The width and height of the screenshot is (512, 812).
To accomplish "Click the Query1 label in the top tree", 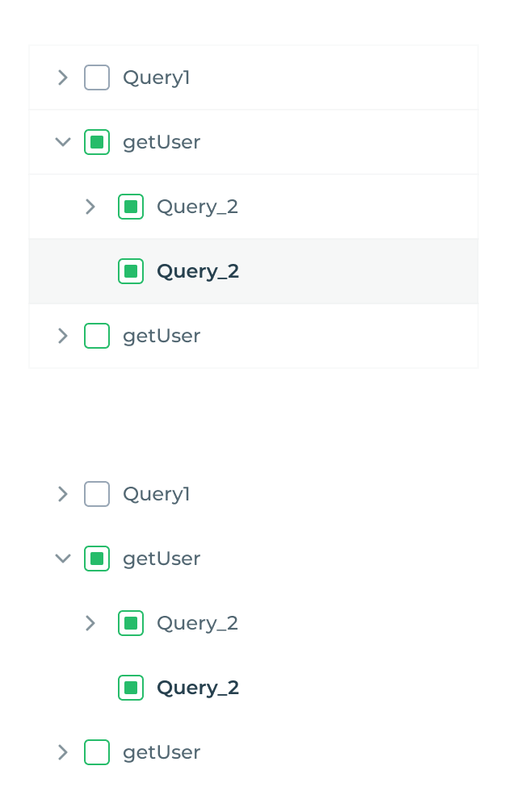I will (156, 77).
